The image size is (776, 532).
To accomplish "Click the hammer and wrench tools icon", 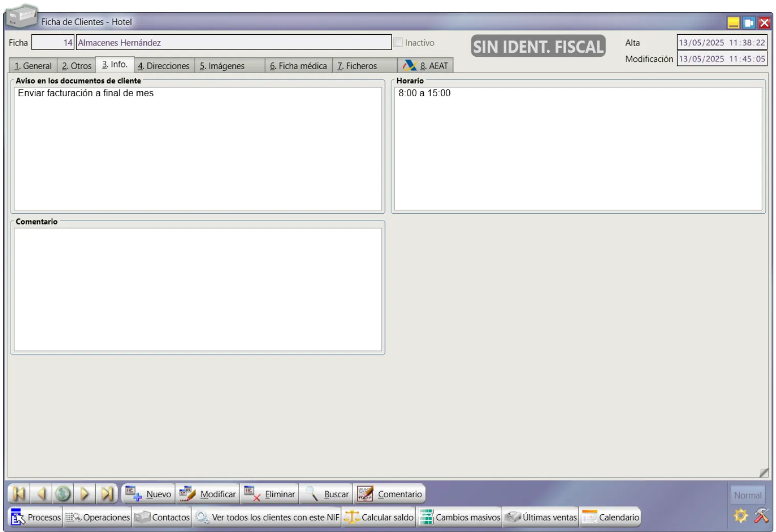I will [x=761, y=515].
